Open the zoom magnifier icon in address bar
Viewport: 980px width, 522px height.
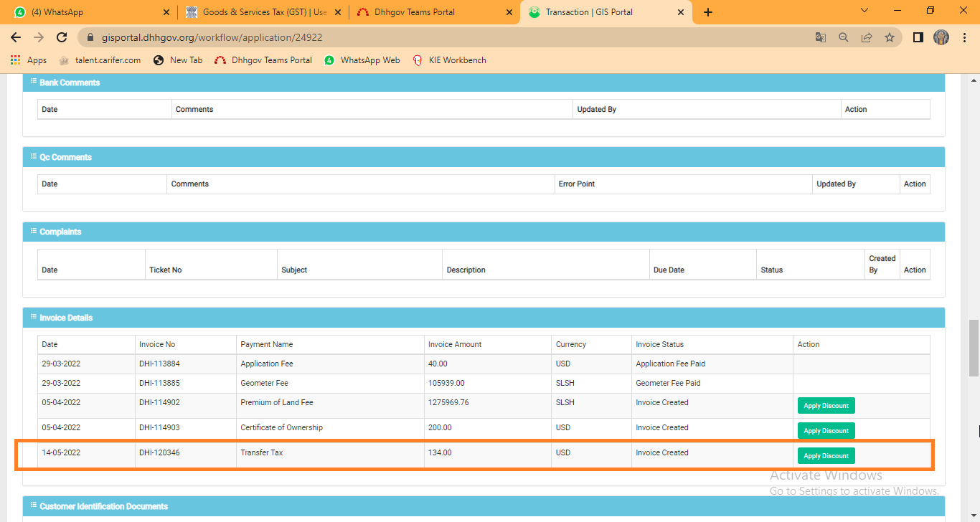point(844,37)
